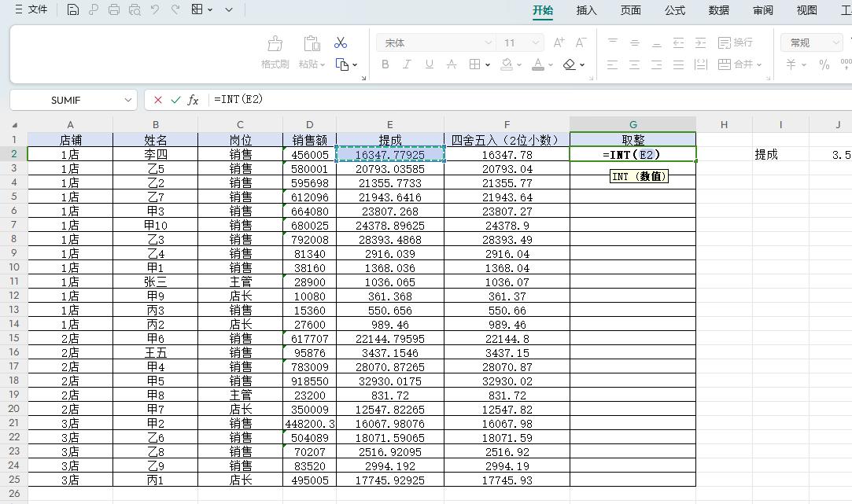Image resolution: width=852 pixels, height=504 pixels.
Task: Click the Select All corner triangle
Action: coord(15,125)
